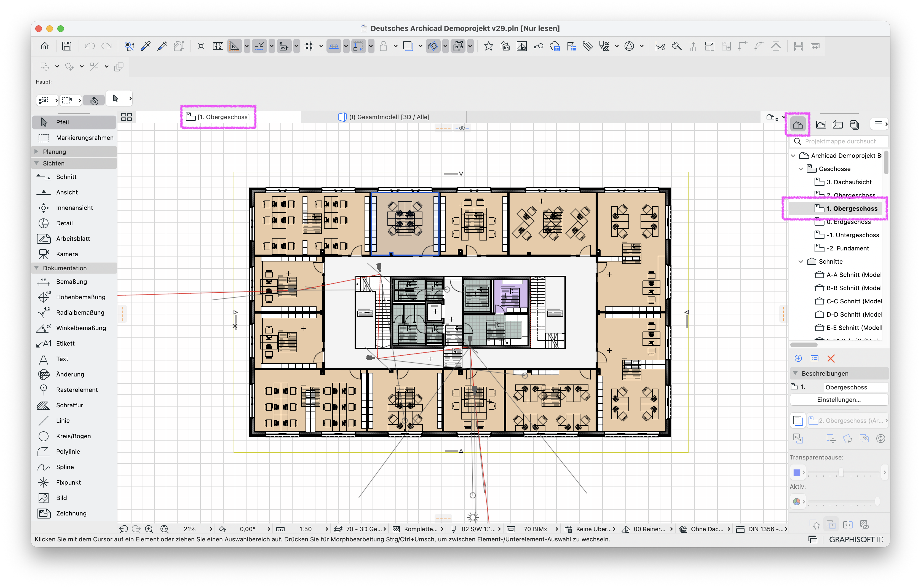921x588 pixels.
Task: Expand the Planung tool group
Action: (x=36, y=151)
